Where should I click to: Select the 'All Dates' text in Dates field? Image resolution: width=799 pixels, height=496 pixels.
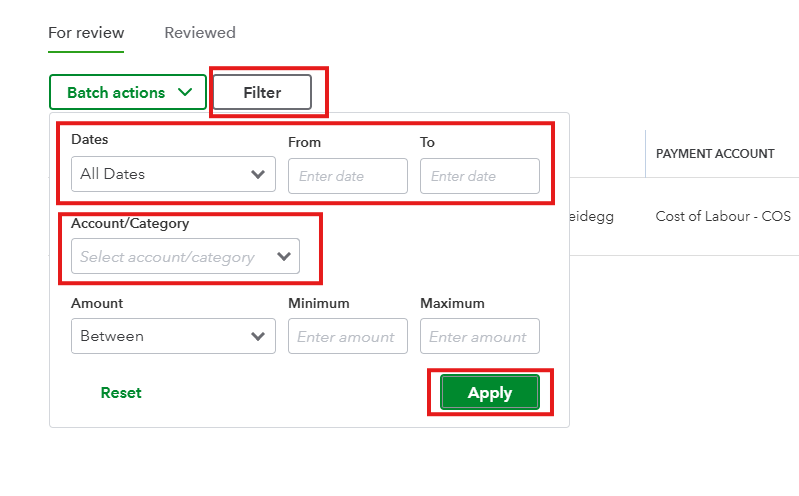point(113,174)
